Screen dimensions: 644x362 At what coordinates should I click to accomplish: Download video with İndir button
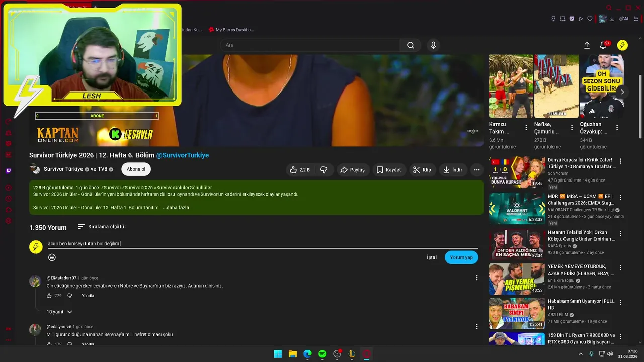pyautogui.click(x=452, y=170)
